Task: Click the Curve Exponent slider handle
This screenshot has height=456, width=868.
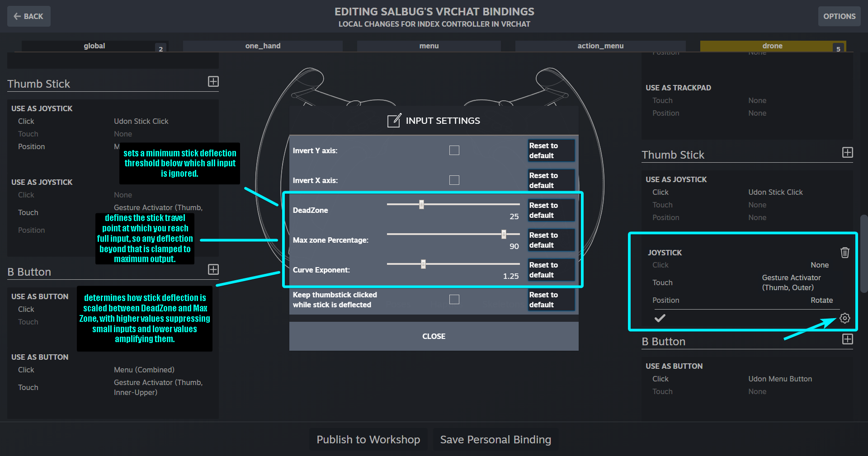Action: 423,264
